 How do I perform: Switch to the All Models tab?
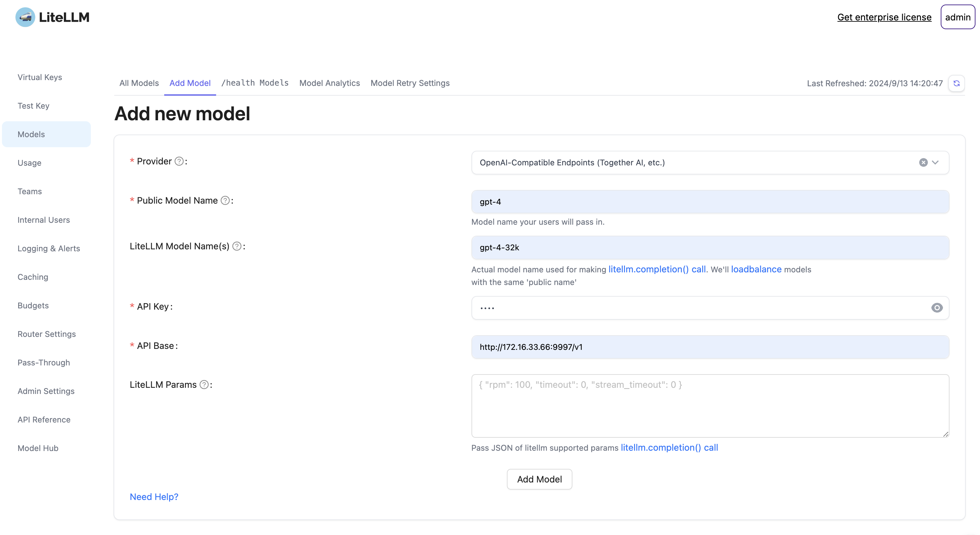point(139,83)
